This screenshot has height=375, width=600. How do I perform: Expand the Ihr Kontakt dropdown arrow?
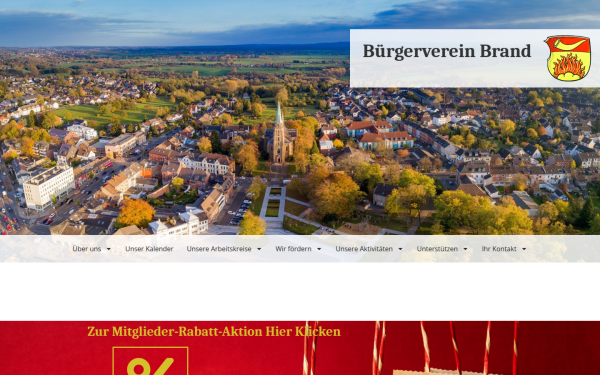(x=524, y=249)
